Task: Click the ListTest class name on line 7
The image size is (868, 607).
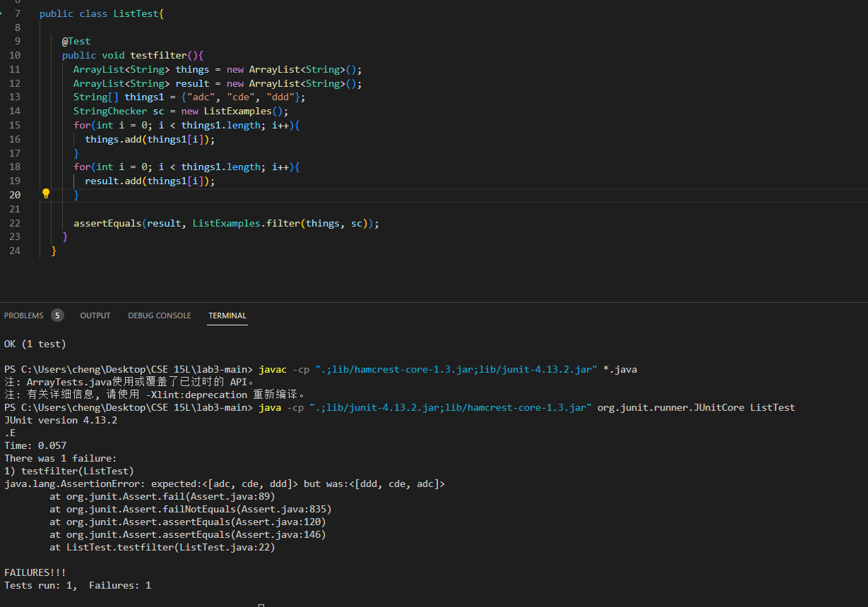Action: point(136,13)
